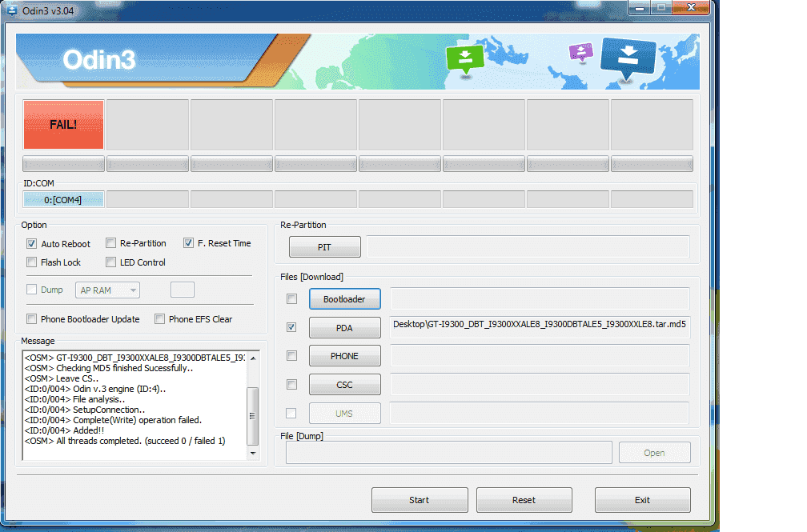
Task: Click the Message log scroll-down arrow
Action: [x=253, y=454]
